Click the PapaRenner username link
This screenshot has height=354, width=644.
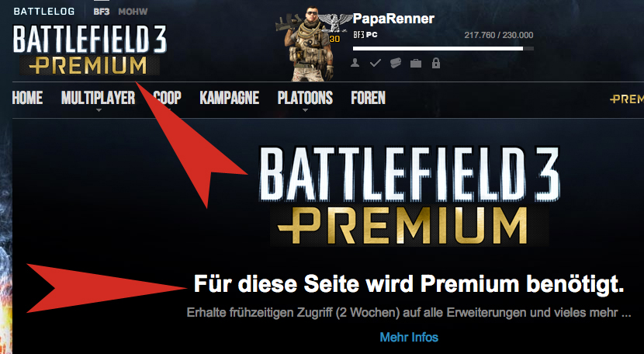tap(393, 19)
